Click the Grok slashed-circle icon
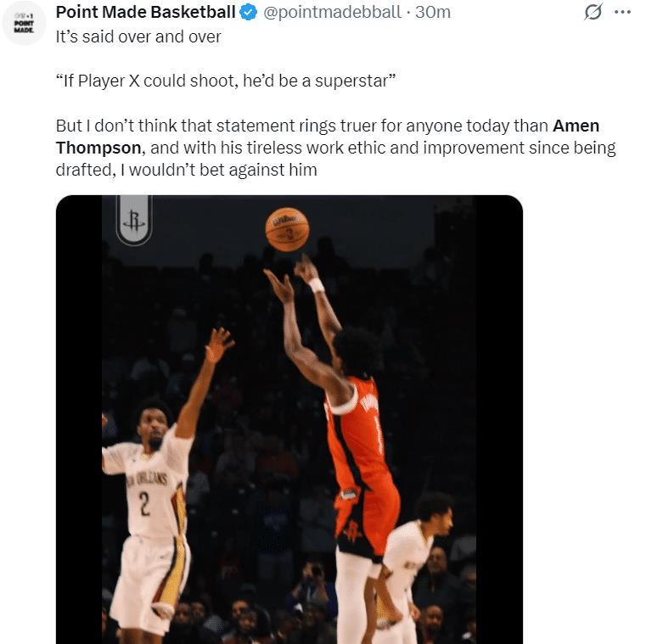The image size is (646, 644). [593, 13]
